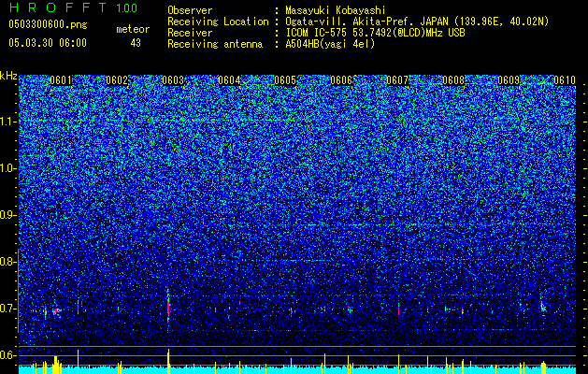Click the 0.6 frequency axis label
The width and height of the screenshot is (588, 374).
(7, 355)
